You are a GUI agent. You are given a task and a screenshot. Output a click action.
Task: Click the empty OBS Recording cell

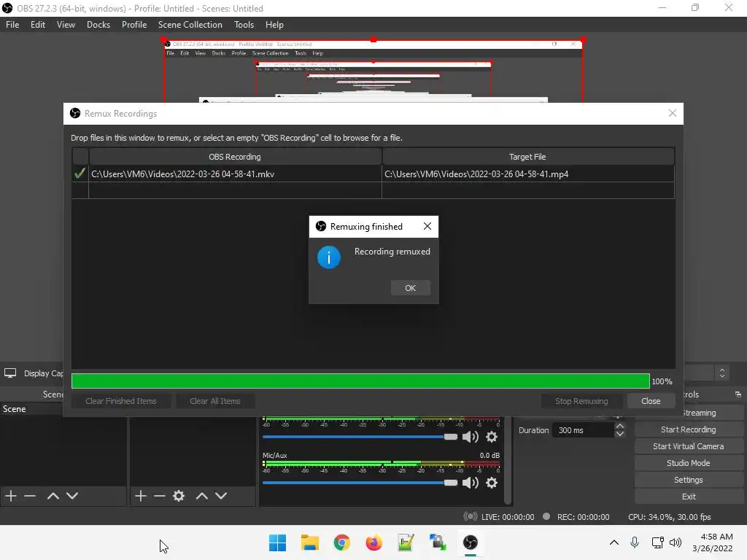coord(236,190)
